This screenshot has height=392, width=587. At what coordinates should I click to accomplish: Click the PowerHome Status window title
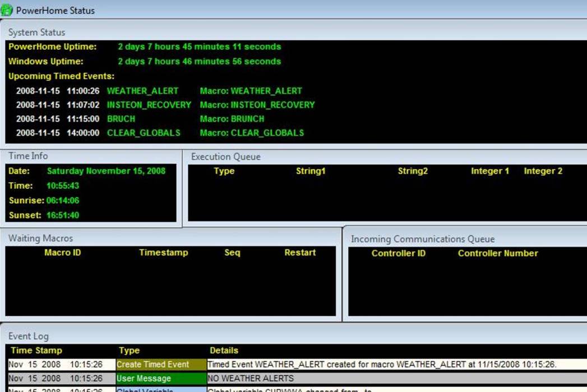pyautogui.click(x=56, y=11)
